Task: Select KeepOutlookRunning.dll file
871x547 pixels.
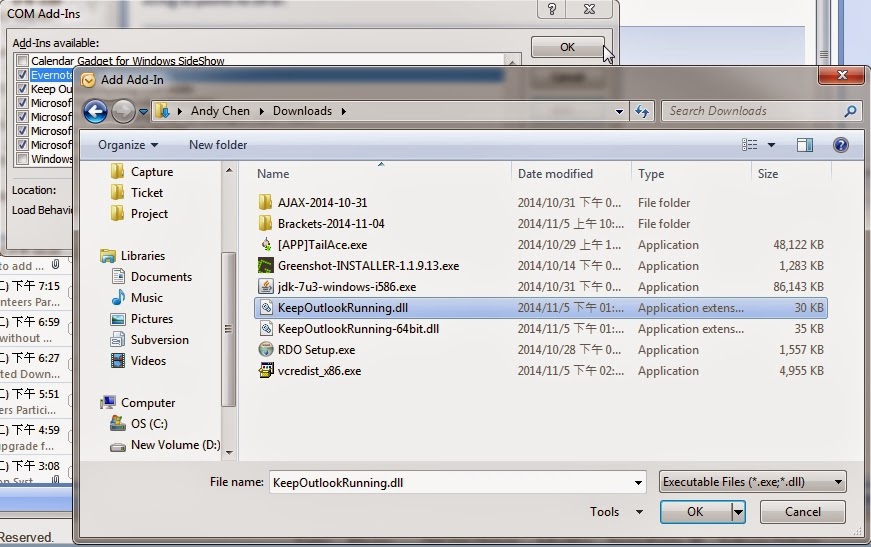Action: point(540,308)
